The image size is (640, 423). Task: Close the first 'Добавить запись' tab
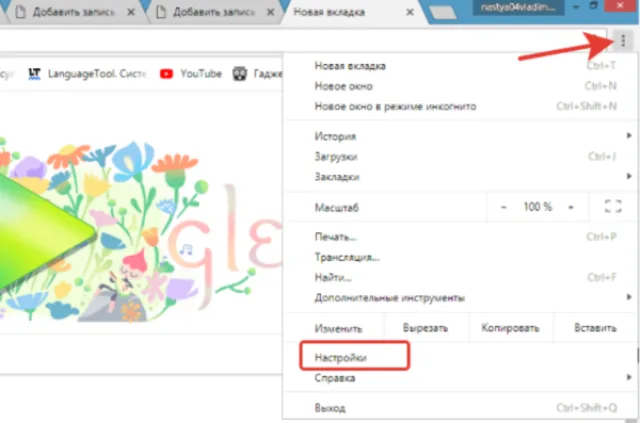[x=131, y=12]
